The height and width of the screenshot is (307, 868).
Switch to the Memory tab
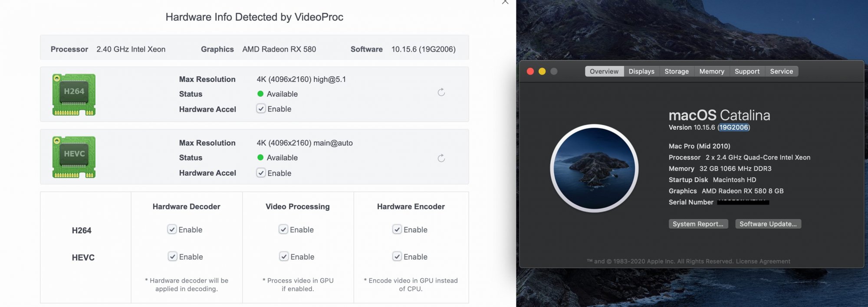[x=712, y=71]
